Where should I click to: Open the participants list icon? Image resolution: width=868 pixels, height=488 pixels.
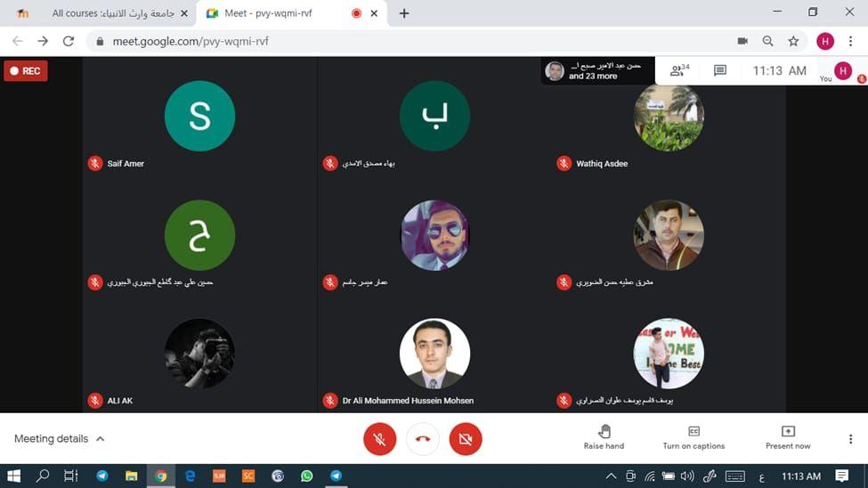click(679, 70)
